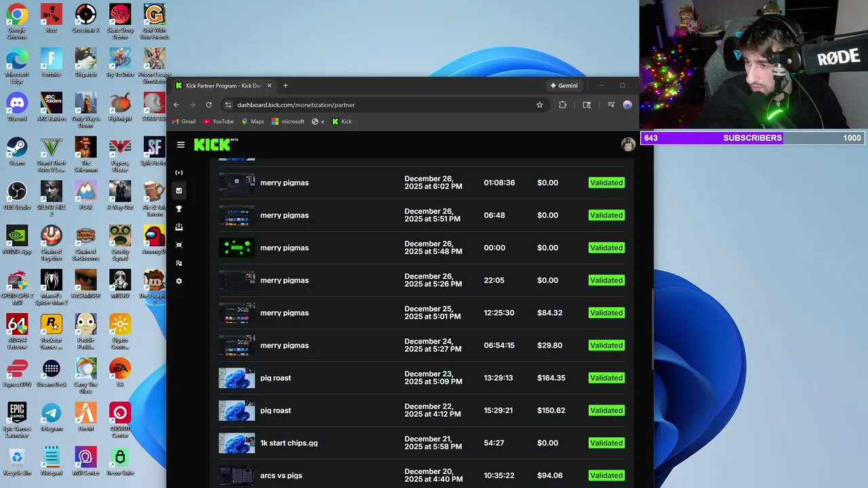Click the $164.35 earnings value
Image resolution: width=868 pixels, height=488 pixels.
click(x=551, y=378)
